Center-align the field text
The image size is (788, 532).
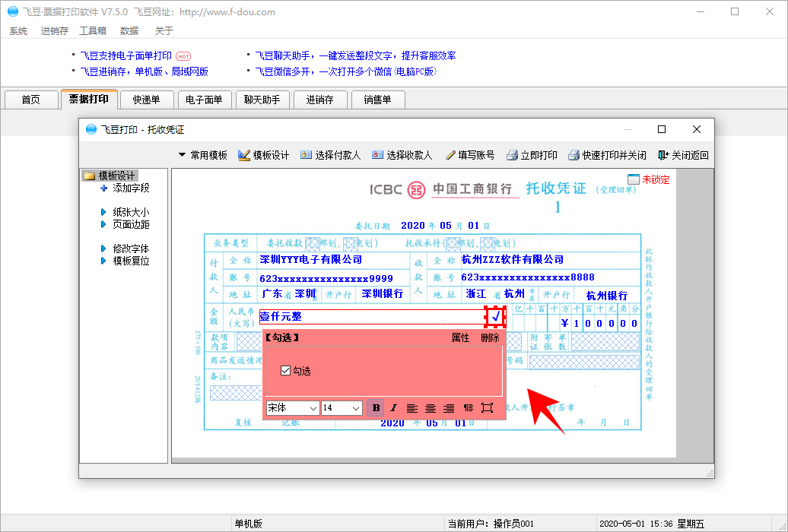(x=431, y=408)
